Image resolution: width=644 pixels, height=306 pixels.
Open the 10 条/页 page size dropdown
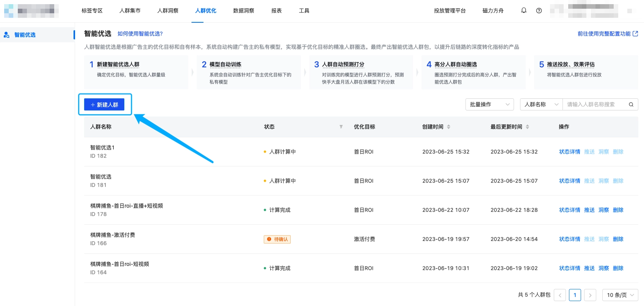[x=620, y=295]
